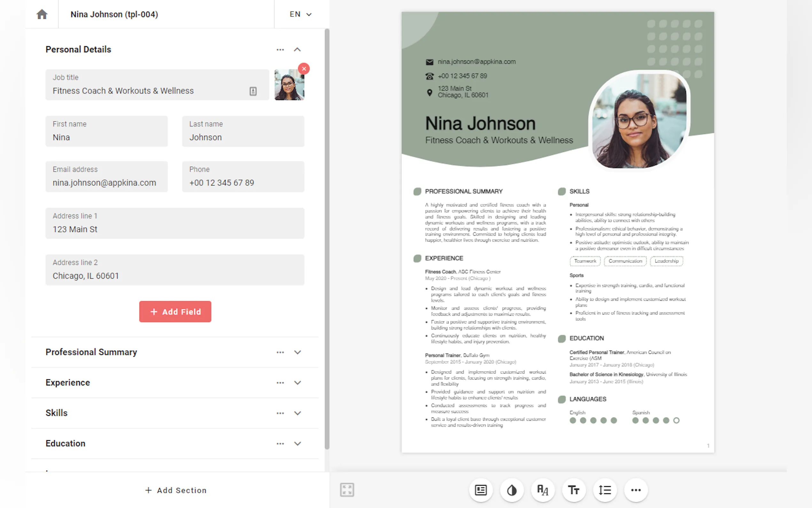Click the Skills section title

coord(56,413)
